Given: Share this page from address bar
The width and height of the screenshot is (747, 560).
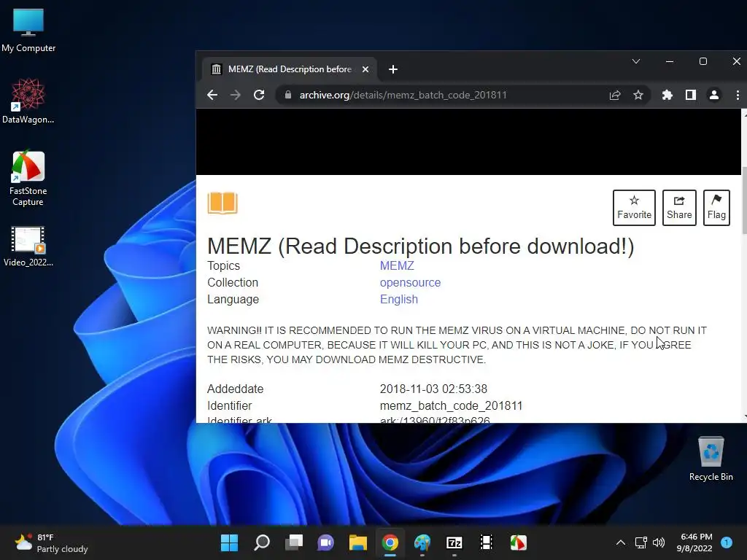Looking at the screenshot, I should [x=614, y=95].
